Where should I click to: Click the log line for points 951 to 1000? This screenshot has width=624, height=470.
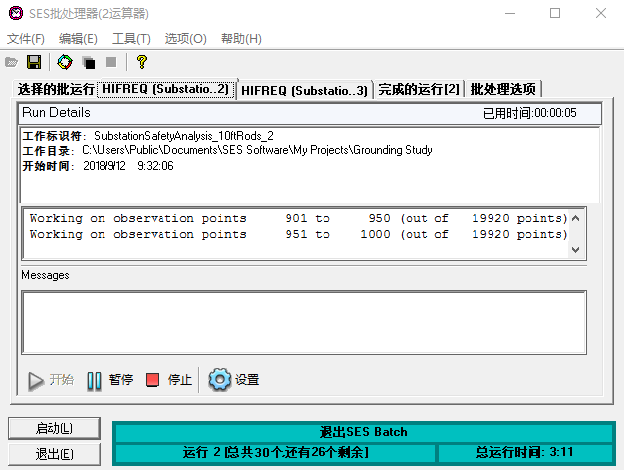point(298,234)
